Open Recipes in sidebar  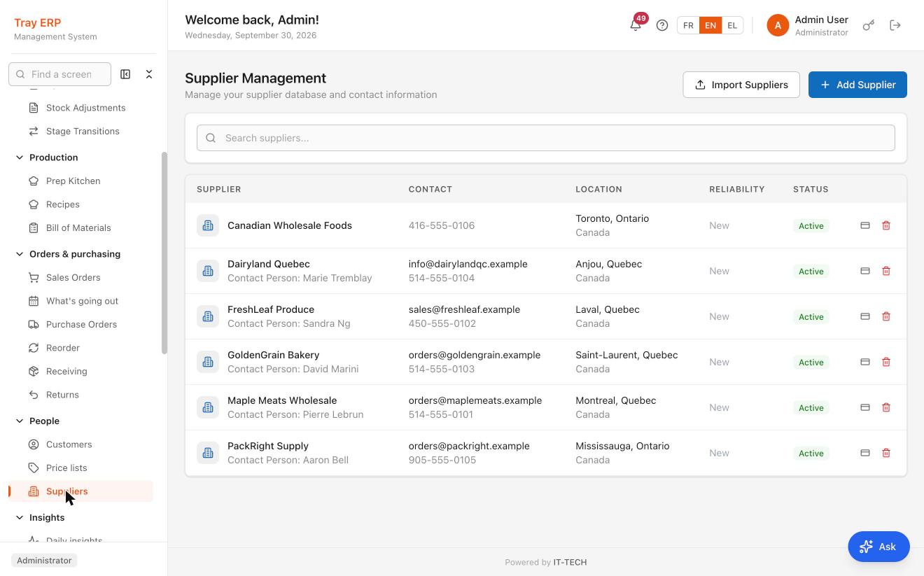click(x=81, y=204)
